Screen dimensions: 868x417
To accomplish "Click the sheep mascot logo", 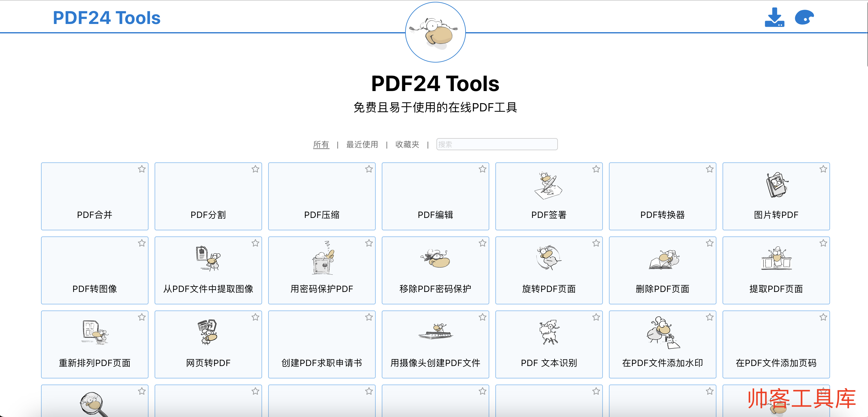I will [x=435, y=32].
